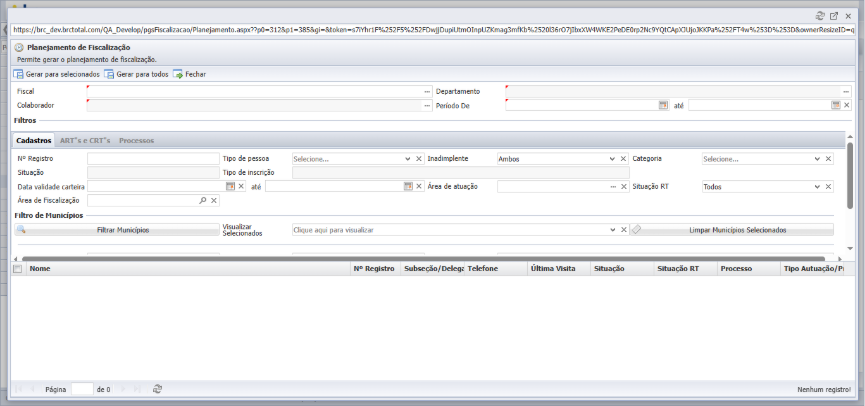Search Área de Fiscalização magnifier icon
The height and width of the screenshot is (406, 865).
click(x=203, y=201)
